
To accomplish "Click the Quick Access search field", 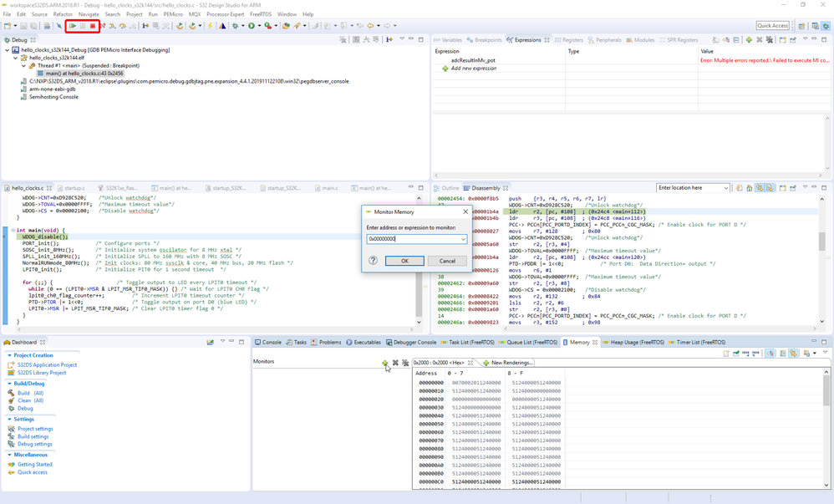I will click(x=772, y=26).
